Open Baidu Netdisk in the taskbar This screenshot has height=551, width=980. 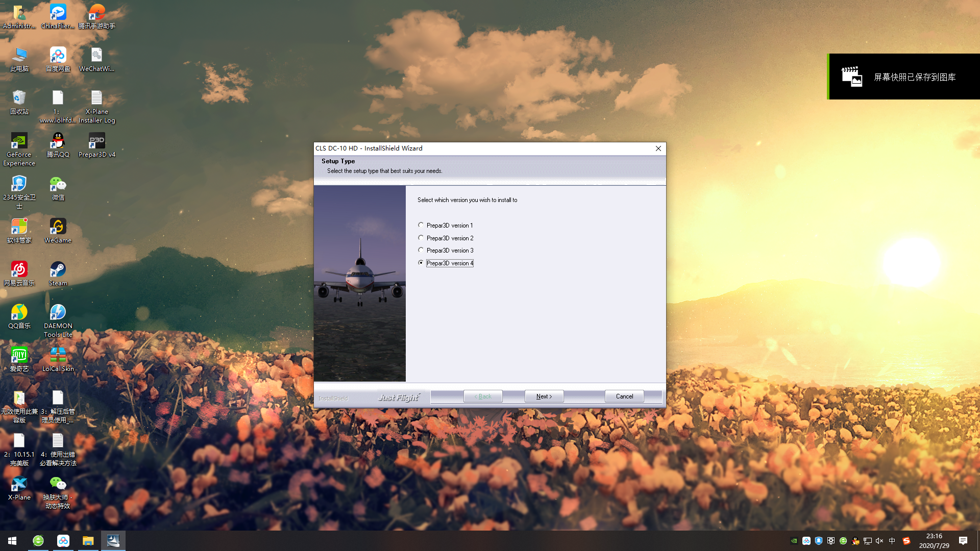[63, 541]
